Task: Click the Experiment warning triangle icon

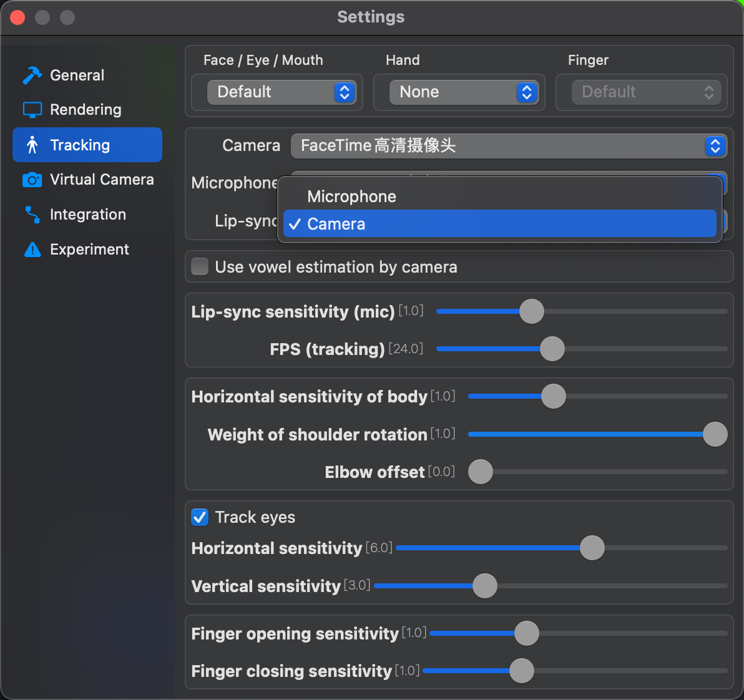Action: (32, 250)
